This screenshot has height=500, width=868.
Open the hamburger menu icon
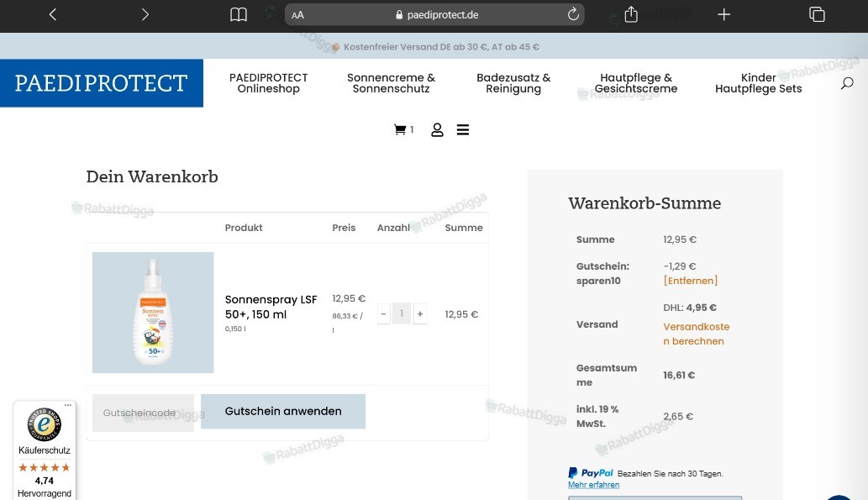tap(463, 129)
